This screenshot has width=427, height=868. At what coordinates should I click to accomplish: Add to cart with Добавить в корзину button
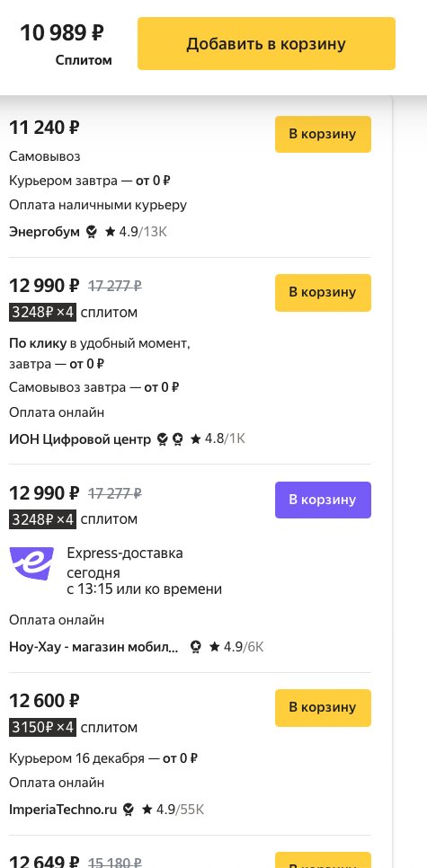coord(266,44)
